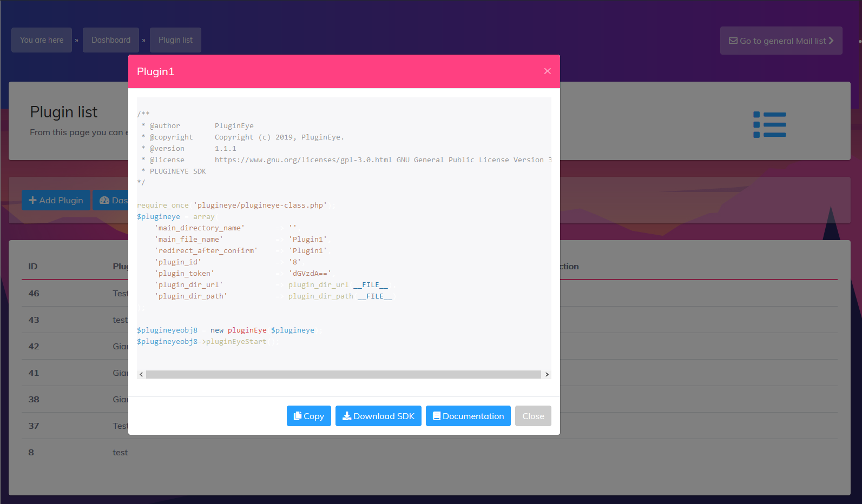
Task: Click the 'You are here' breadcrumb
Action: (42, 40)
